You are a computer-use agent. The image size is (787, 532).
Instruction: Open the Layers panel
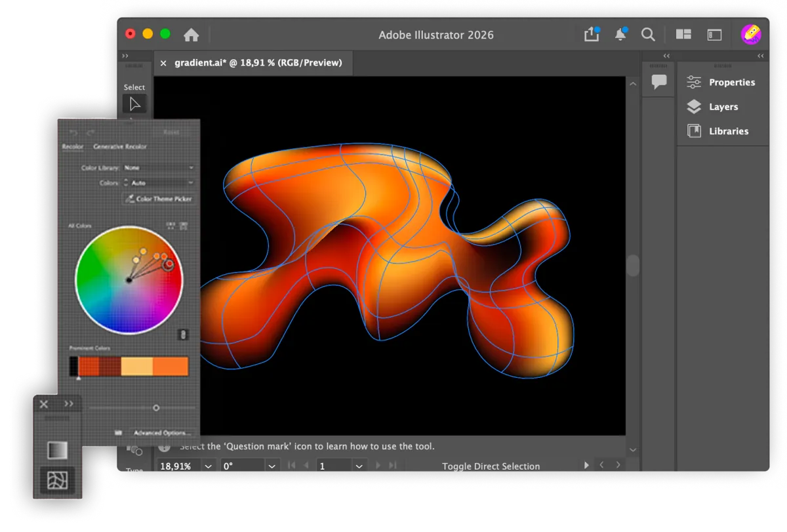[x=723, y=107]
